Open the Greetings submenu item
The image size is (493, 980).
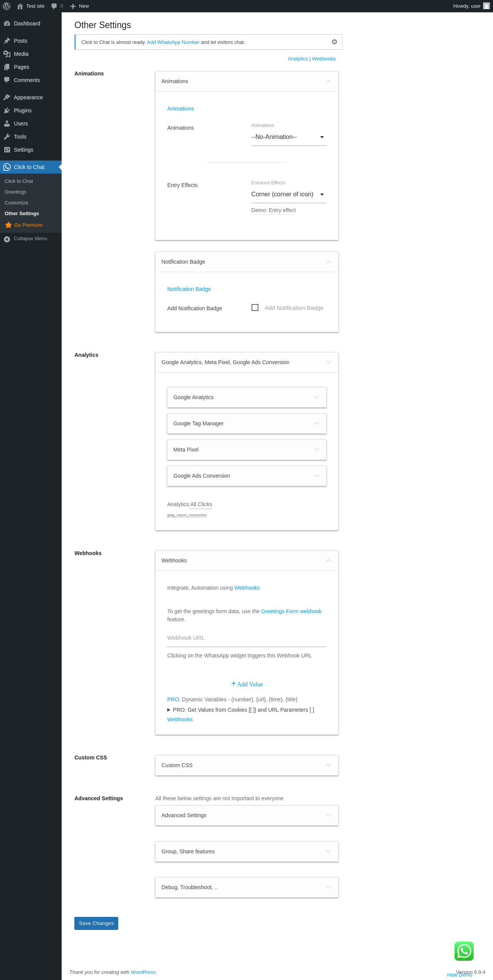[x=15, y=192]
